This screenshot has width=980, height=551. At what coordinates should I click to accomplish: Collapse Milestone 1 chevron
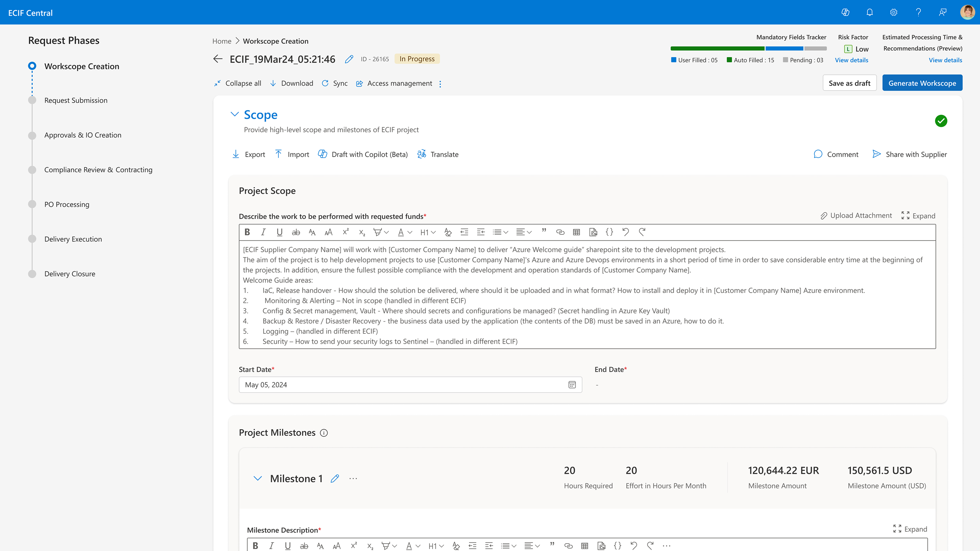coord(258,478)
